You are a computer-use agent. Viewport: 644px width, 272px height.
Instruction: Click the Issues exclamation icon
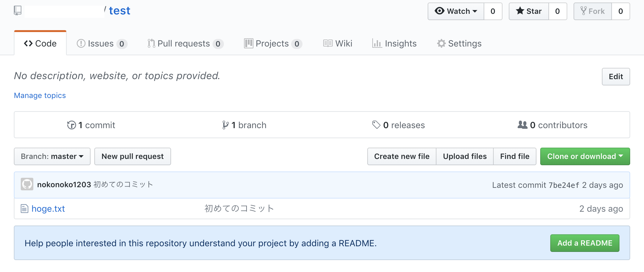81,43
